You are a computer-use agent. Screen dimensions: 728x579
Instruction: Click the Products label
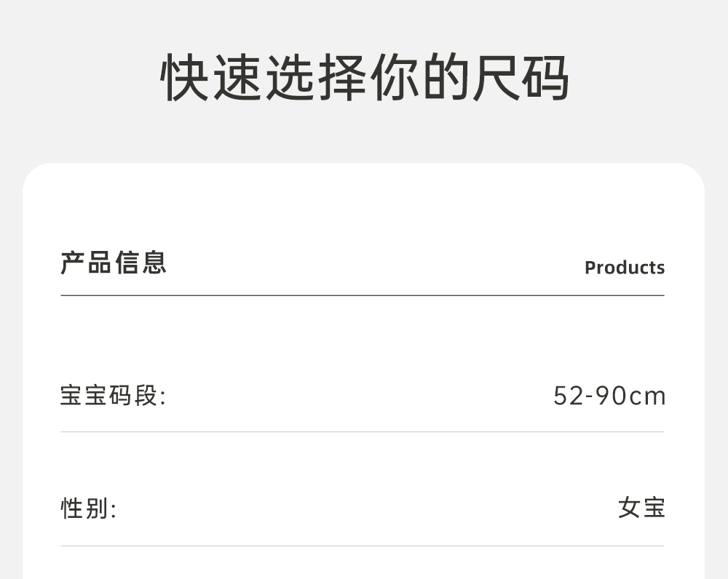(625, 268)
